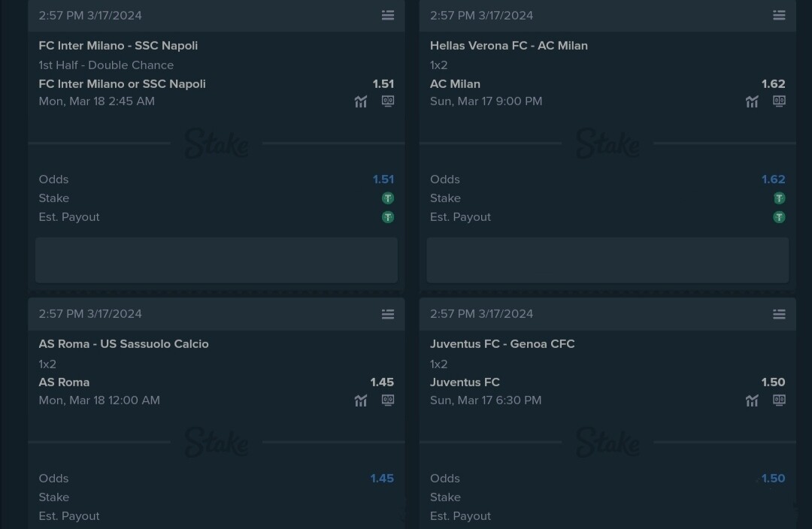Image resolution: width=812 pixels, height=529 pixels.
Task: Open FC Inter Milano - SSC Napoli match
Action: [x=118, y=46]
